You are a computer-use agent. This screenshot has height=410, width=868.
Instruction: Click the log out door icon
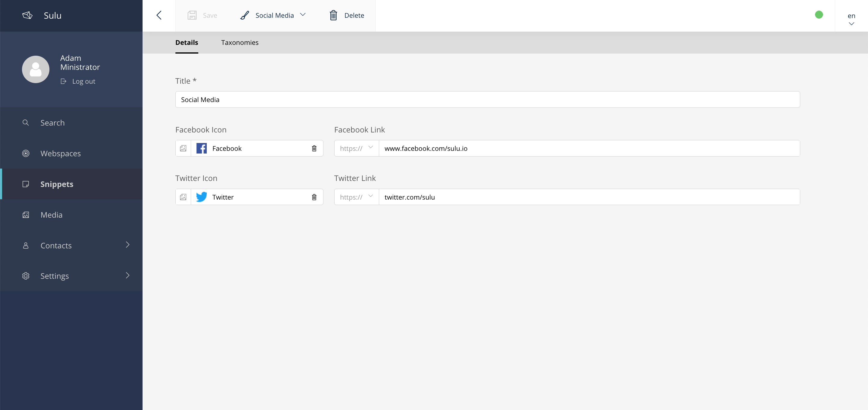click(x=63, y=82)
